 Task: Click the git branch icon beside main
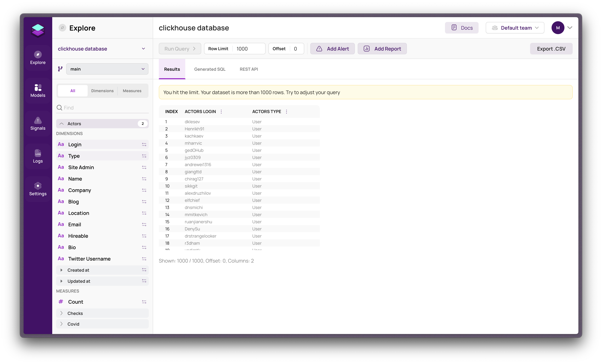[x=60, y=69]
